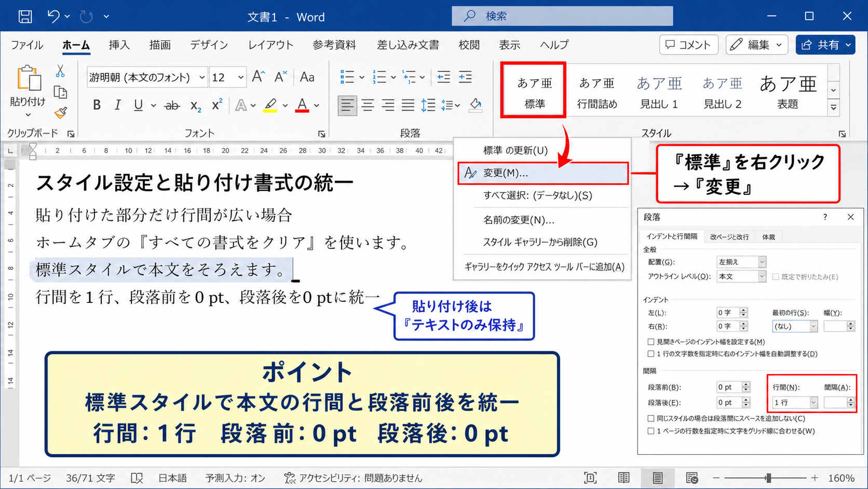The image size is (868, 489).
Task: Switch to the 校閲 ribbon tab
Action: 469,45
